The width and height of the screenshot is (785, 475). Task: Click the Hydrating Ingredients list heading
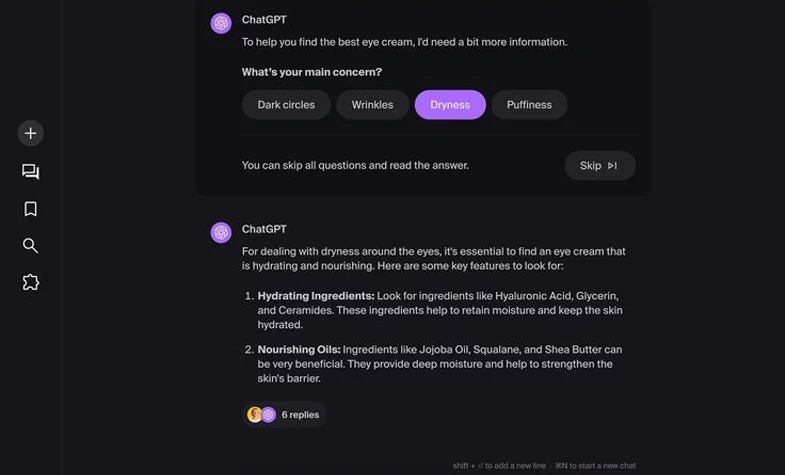pos(316,296)
